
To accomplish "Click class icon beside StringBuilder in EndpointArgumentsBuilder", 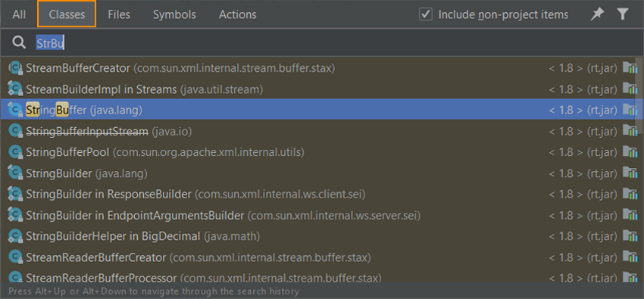I will click(x=16, y=215).
